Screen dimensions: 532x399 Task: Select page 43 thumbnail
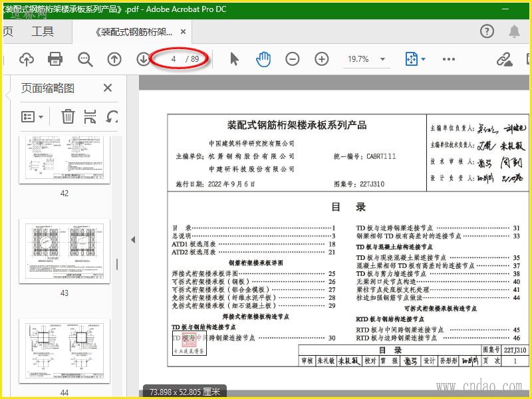[x=65, y=251]
